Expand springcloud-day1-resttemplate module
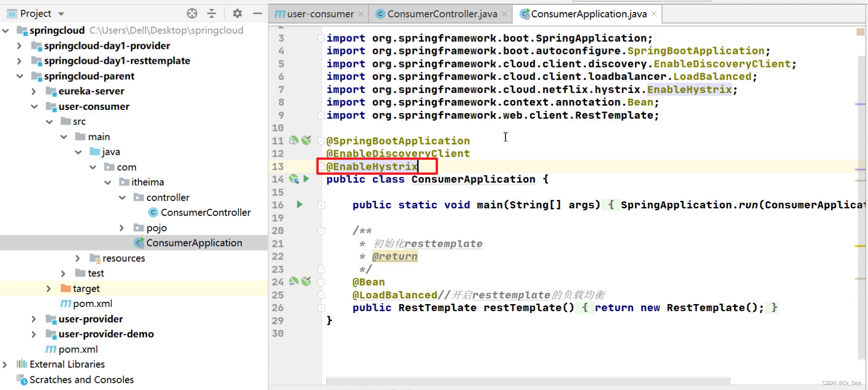The image size is (868, 390). click(x=19, y=61)
